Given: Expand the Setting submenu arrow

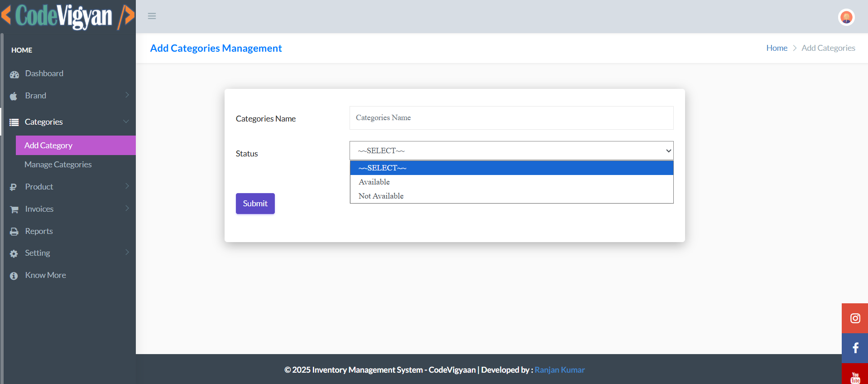Looking at the screenshot, I should point(127,253).
